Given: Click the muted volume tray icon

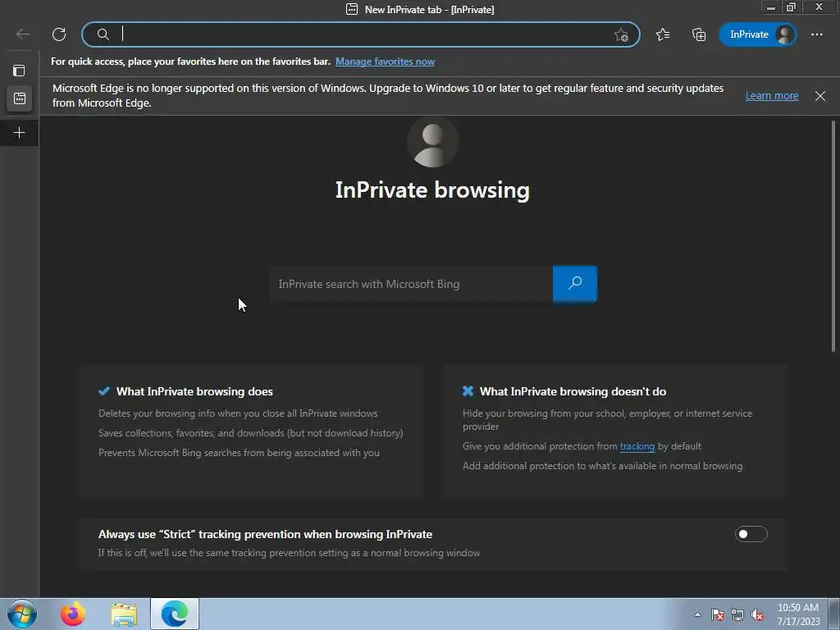Looking at the screenshot, I should click(x=757, y=614).
